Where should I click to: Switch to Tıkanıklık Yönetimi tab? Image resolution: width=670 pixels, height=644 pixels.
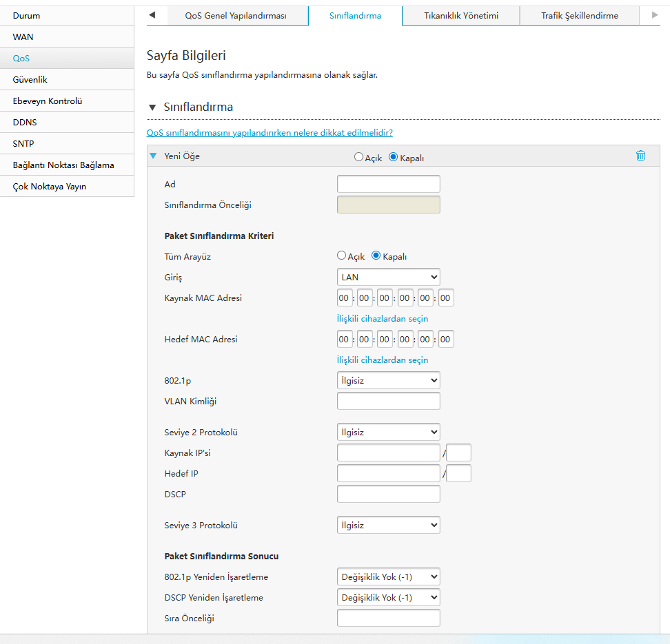coord(461,16)
